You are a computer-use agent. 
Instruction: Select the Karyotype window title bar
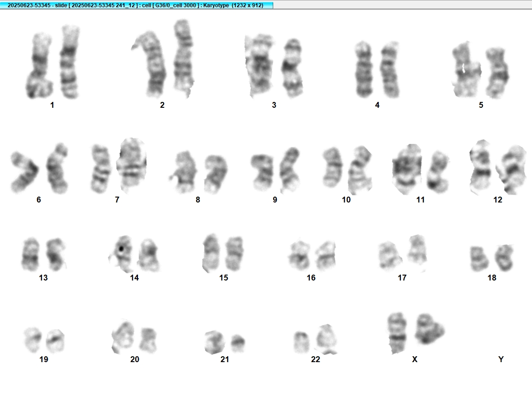point(137,5)
